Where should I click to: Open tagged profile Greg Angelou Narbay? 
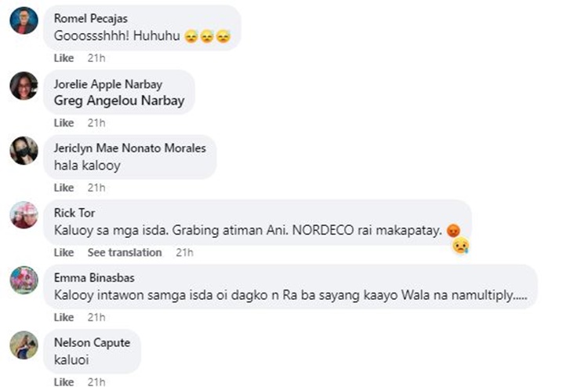pyautogui.click(x=119, y=100)
